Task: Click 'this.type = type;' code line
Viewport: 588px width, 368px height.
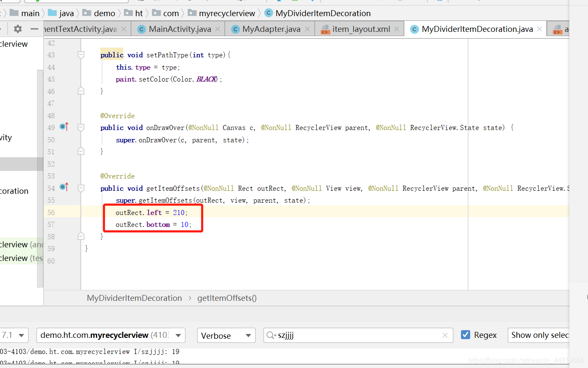Action: [148, 67]
